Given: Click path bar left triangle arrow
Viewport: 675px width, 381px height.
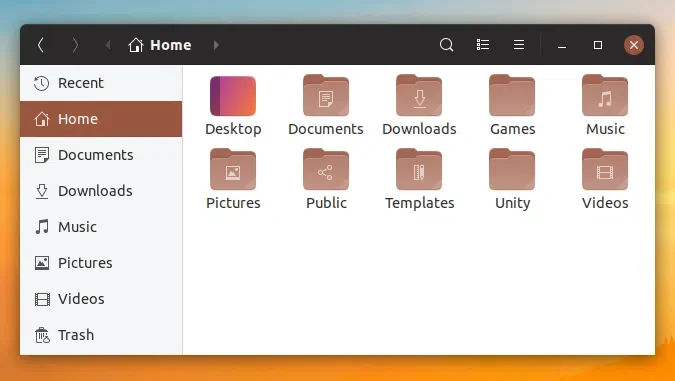Looking at the screenshot, I should 108,45.
